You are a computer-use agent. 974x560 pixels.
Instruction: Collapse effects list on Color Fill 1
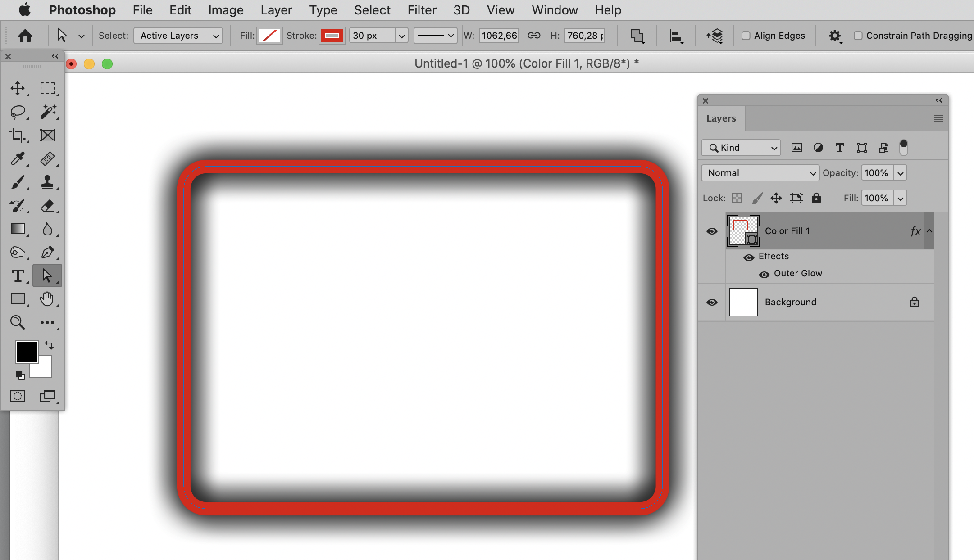click(929, 231)
